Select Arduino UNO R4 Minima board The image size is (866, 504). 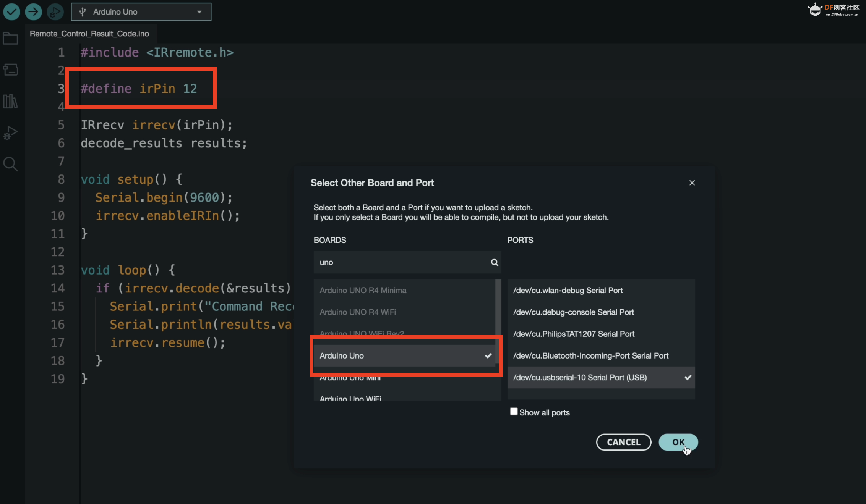point(404,291)
